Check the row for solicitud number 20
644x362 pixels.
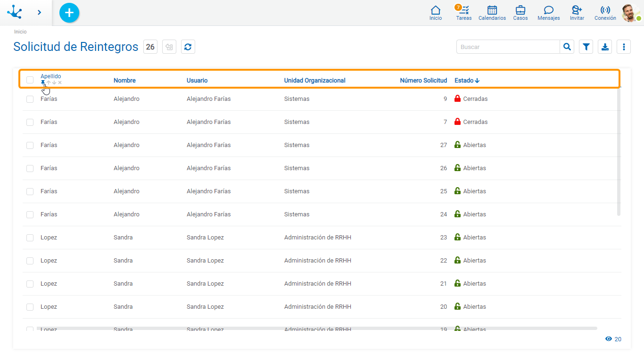pyautogui.click(x=30, y=307)
